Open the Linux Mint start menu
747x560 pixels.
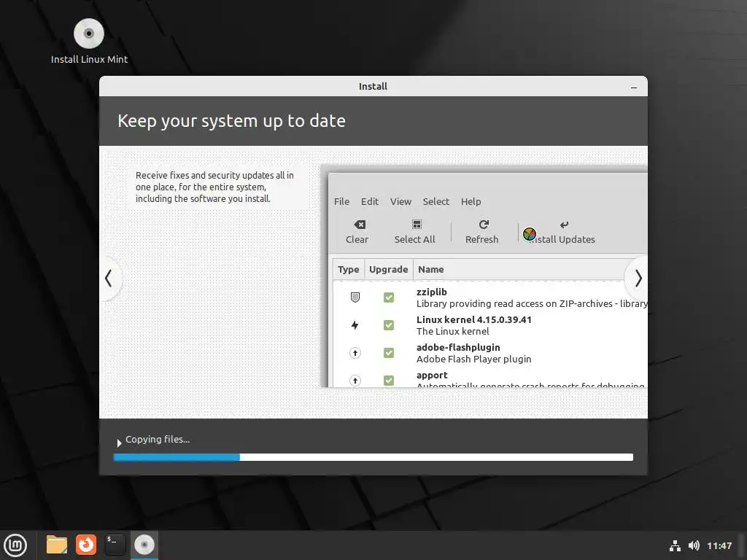15,545
